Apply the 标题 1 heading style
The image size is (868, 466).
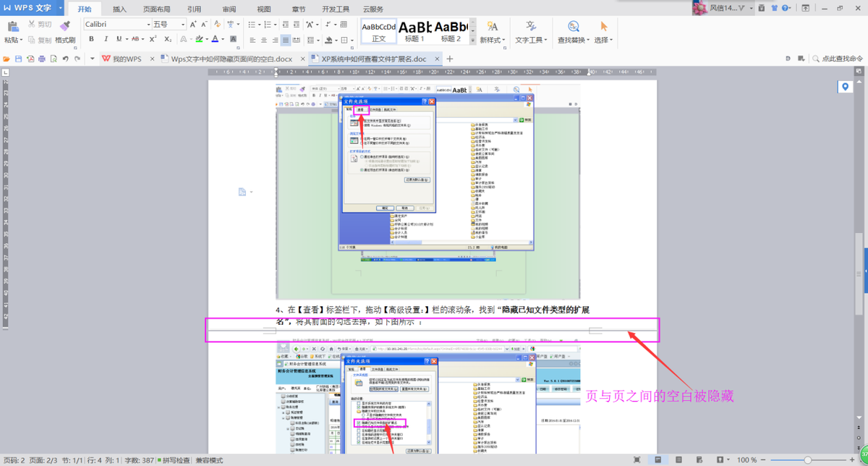coord(415,30)
